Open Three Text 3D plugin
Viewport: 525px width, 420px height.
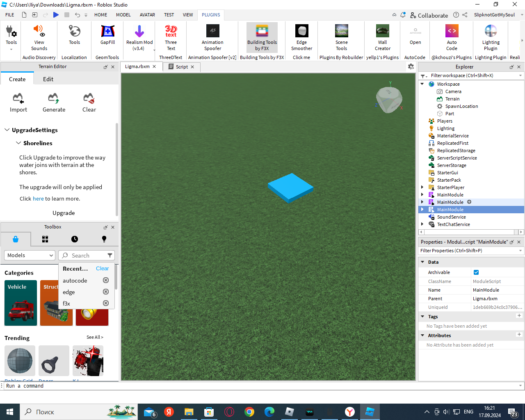click(x=171, y=37)
